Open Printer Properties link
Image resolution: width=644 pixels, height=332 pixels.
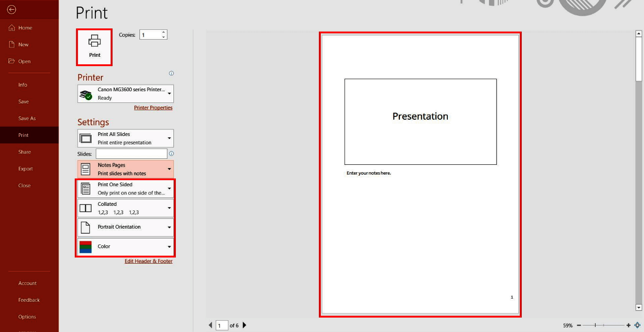[153, 108]
